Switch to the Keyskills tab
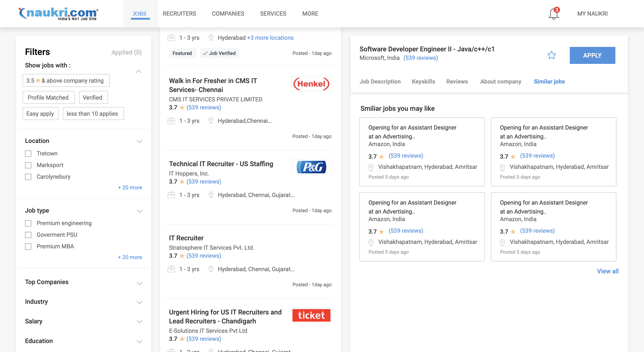The height and width of the screenshot is (352, 644). (423, 82)
